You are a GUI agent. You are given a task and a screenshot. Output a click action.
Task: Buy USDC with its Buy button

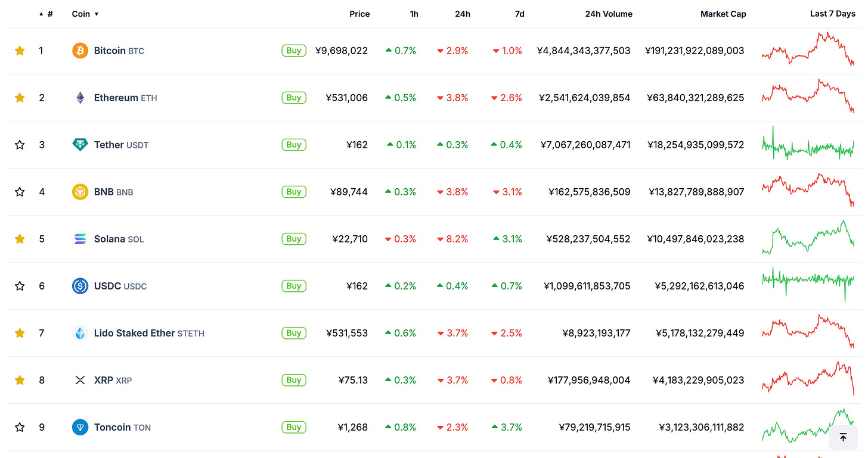point(294,286)
